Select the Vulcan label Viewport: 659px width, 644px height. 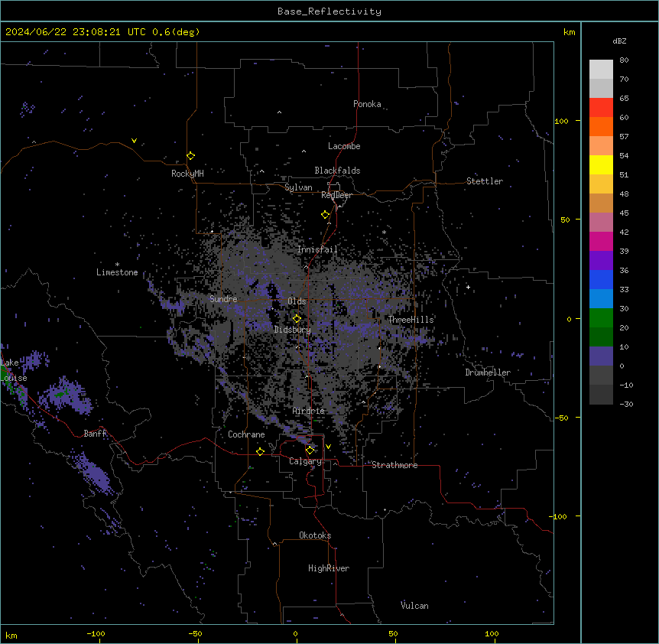414,606
